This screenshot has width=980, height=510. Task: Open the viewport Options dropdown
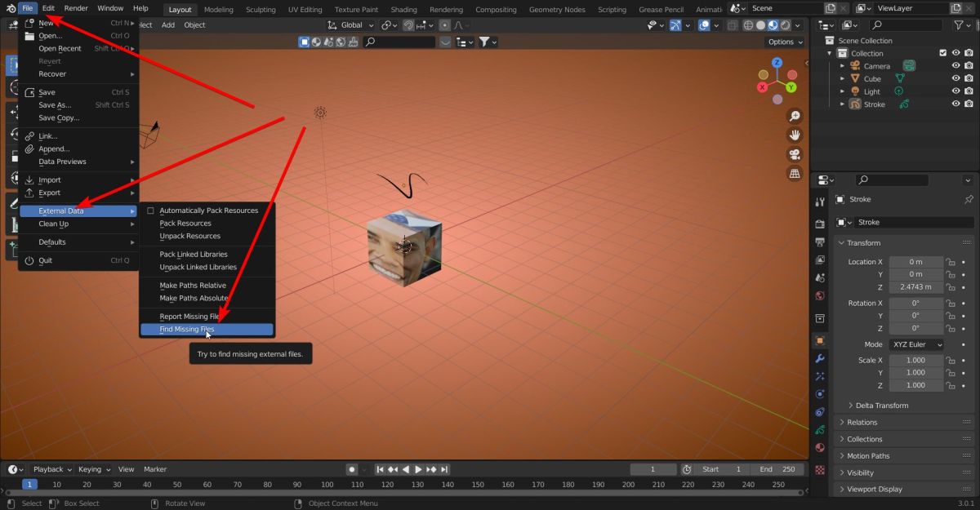click(x=785, y=42)
